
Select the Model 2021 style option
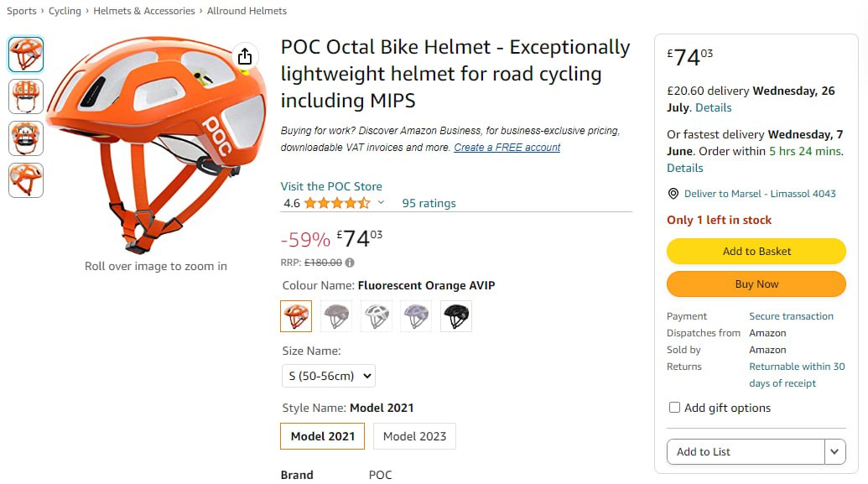[x=322, y=436]
